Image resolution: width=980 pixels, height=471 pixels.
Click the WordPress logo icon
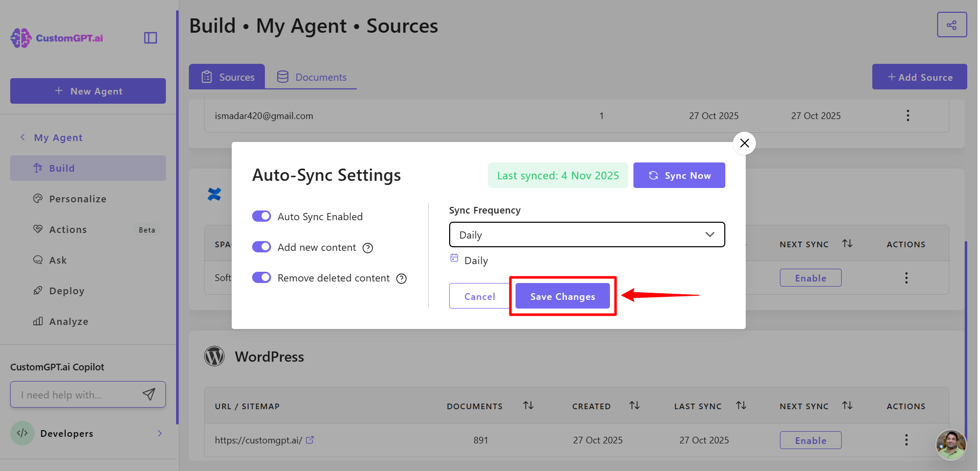(214, 356)
